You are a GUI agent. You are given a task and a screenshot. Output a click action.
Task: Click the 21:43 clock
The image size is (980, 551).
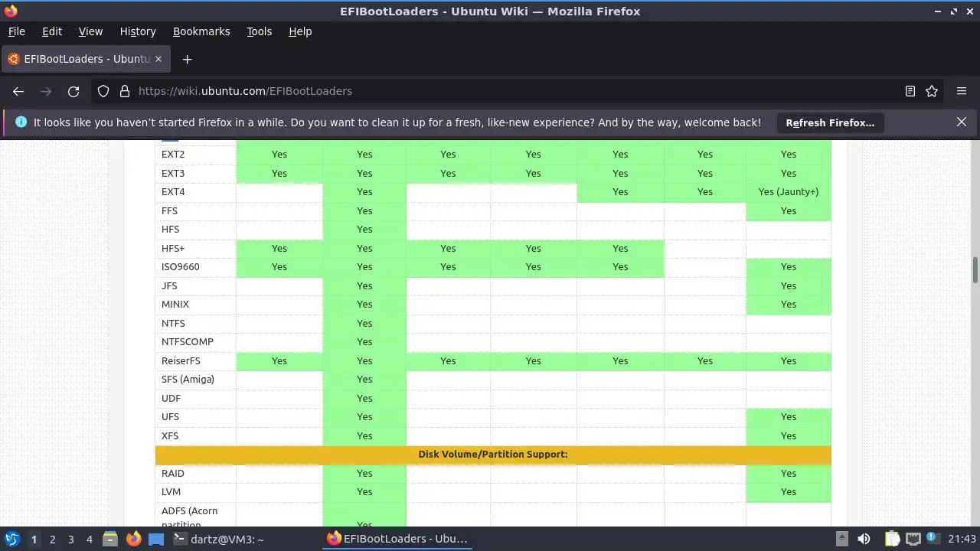point(962,539)
